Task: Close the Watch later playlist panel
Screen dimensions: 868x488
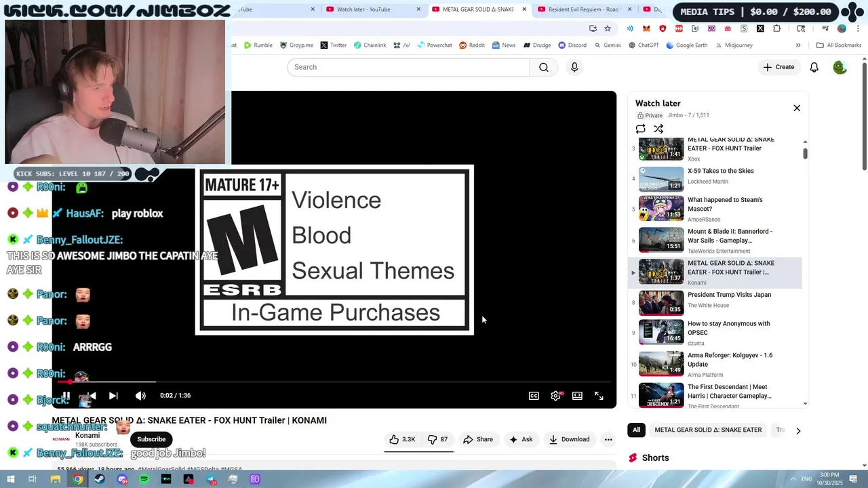Action: pyautogui.click(x=797, y=108)
